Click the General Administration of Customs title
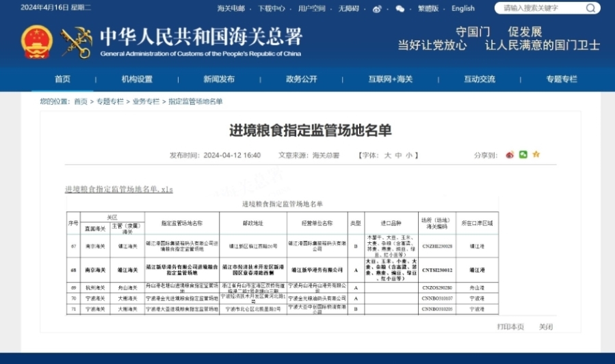 [x=201, y=42]
